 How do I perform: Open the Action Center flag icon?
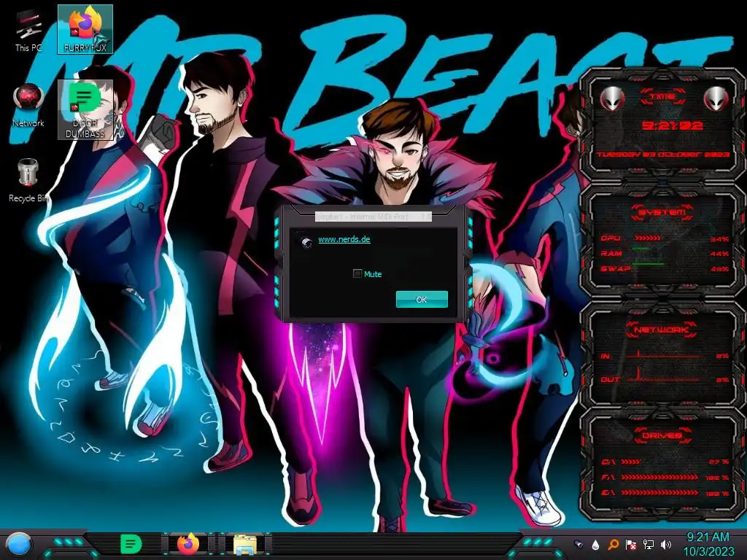point(631,544)
